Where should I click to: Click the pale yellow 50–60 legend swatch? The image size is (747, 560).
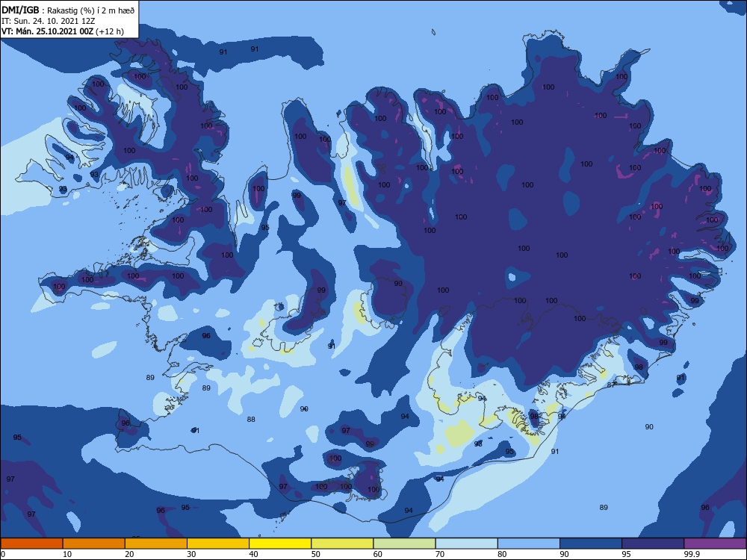pyautogui.click(x=343, y=544)
